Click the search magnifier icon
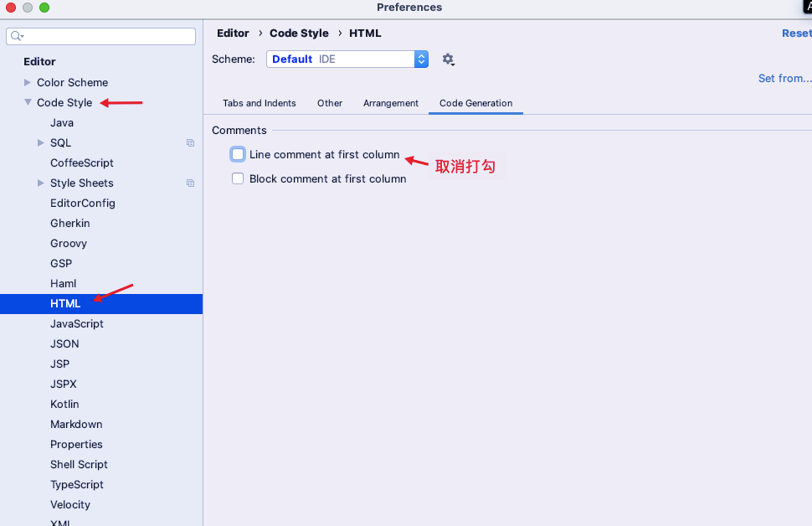 [x=17, y=36]
